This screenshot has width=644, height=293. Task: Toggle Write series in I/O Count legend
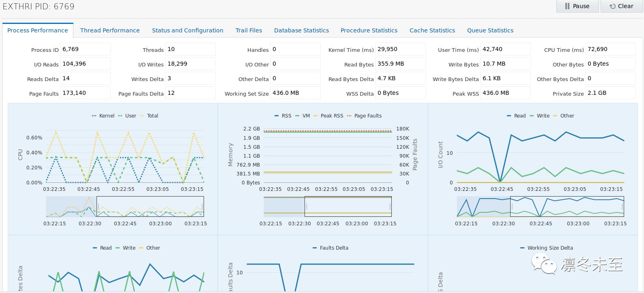[539, 116]
